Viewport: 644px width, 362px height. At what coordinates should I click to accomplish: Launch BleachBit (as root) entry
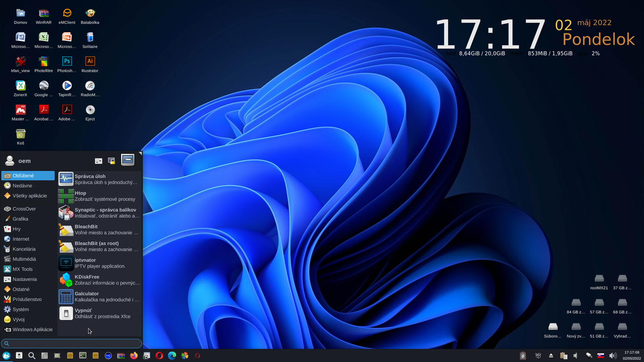(x=100, y=246)
